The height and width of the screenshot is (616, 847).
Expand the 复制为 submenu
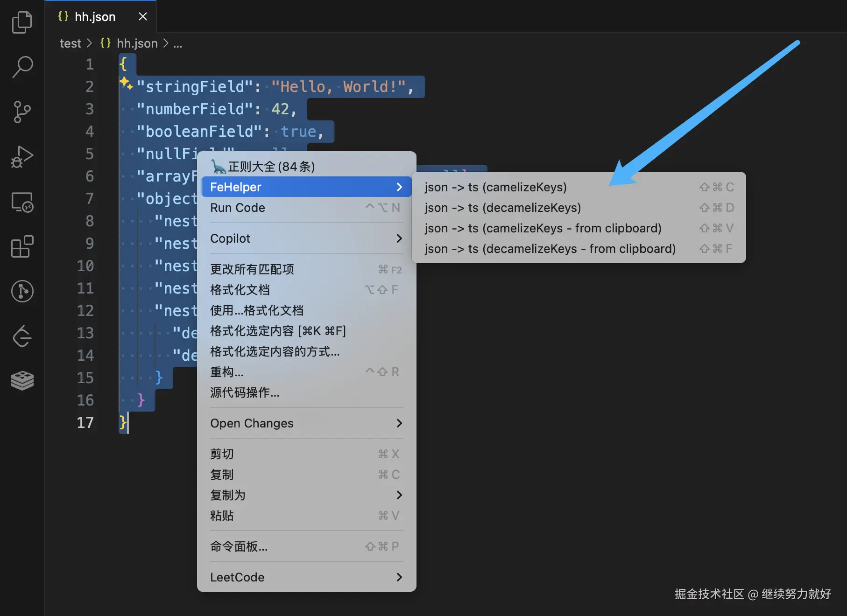[x=227, y=495]
